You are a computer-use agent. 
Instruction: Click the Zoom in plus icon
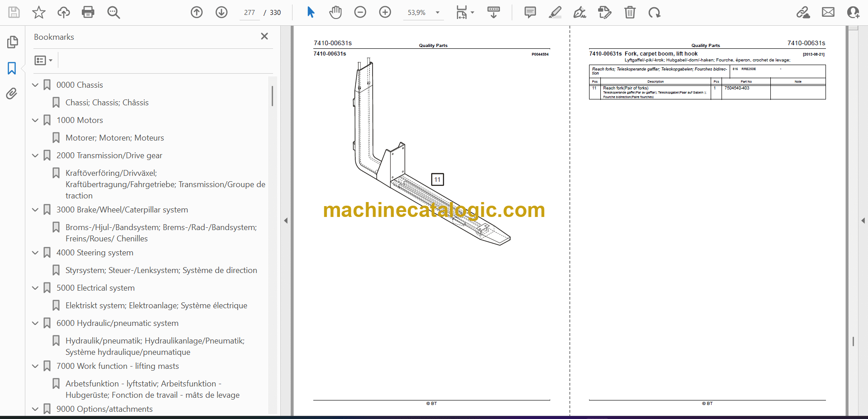[x=385, y=12]
